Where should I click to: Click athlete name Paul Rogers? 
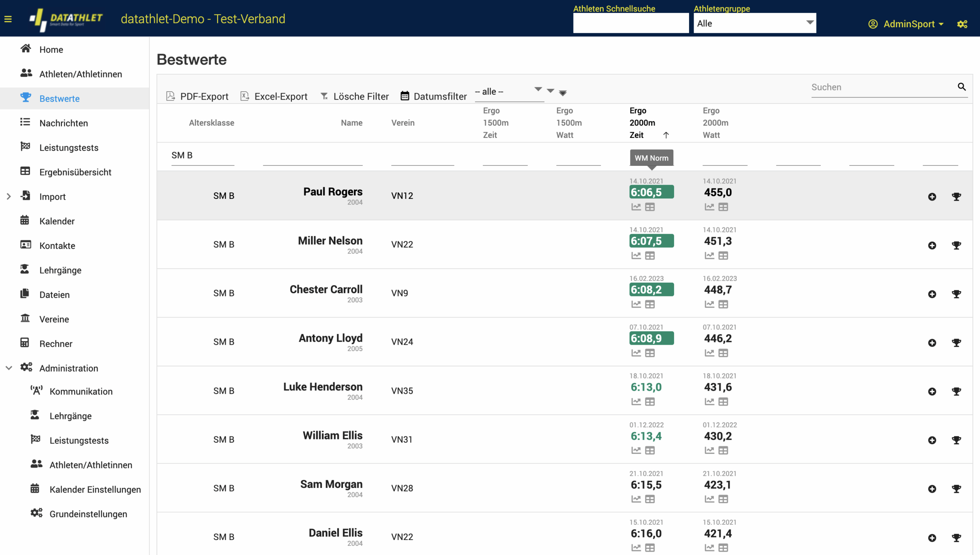pyautogui.click(x=333, y=192)
